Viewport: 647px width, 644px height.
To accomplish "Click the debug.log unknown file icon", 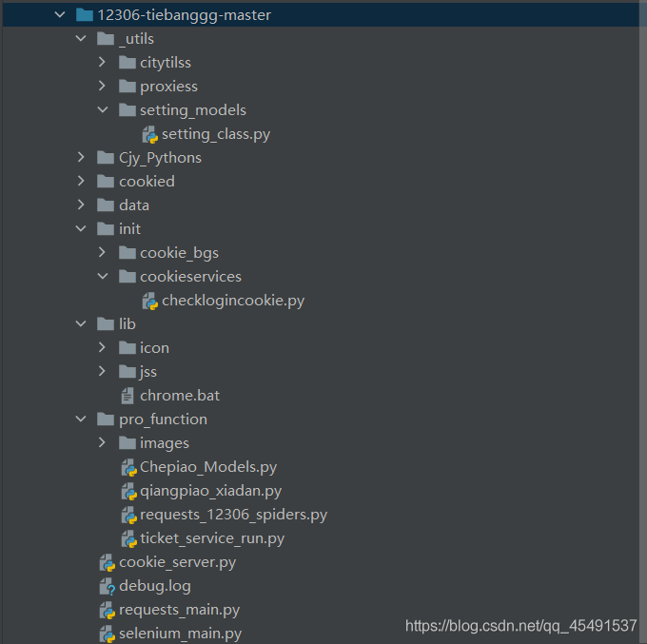I will coord(108,587).
